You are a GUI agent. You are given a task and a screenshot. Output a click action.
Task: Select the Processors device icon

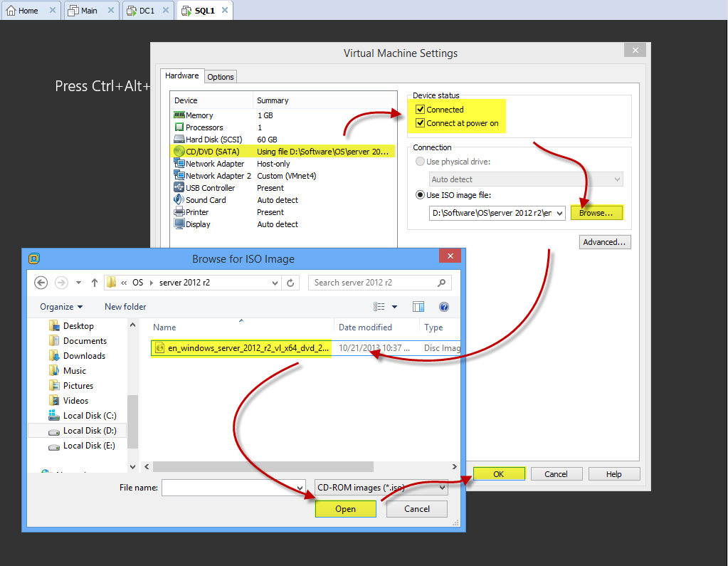pos(179,127)
